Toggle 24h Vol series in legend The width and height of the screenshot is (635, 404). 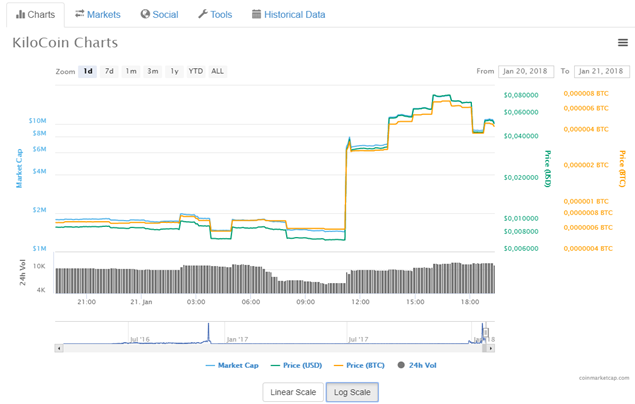tap(417, 365)
